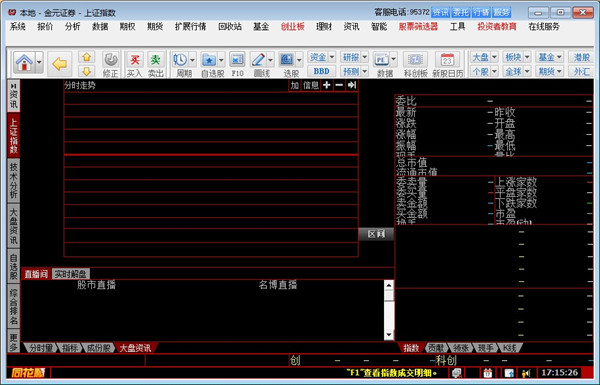600x385 pixels.
Task: Switch to the 贡献 tab
Action: (436, 347)
